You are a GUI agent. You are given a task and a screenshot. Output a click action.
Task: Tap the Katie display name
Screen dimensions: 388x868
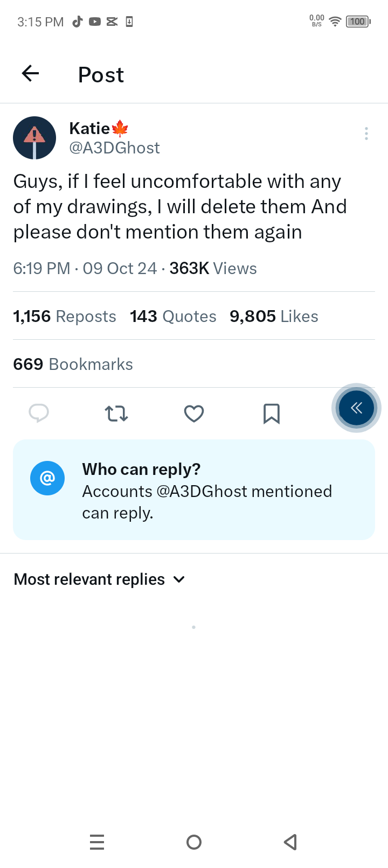(90, 129)
